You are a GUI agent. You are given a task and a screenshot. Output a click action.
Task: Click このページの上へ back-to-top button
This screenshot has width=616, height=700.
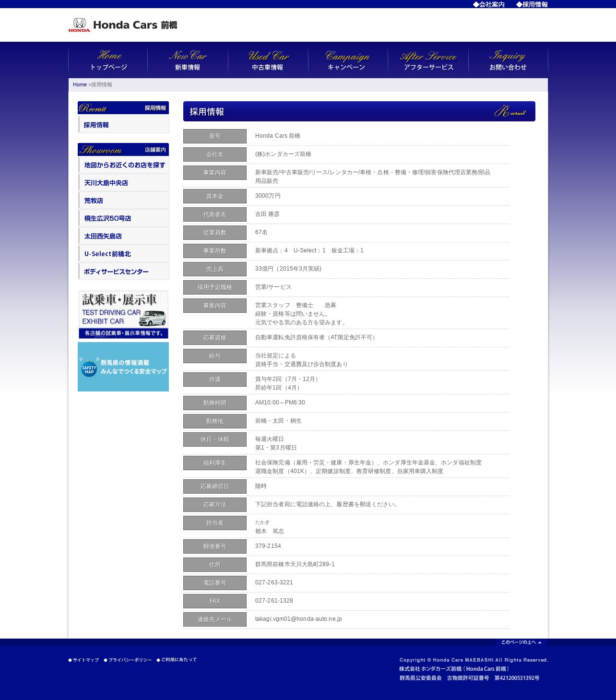point(521,642)
